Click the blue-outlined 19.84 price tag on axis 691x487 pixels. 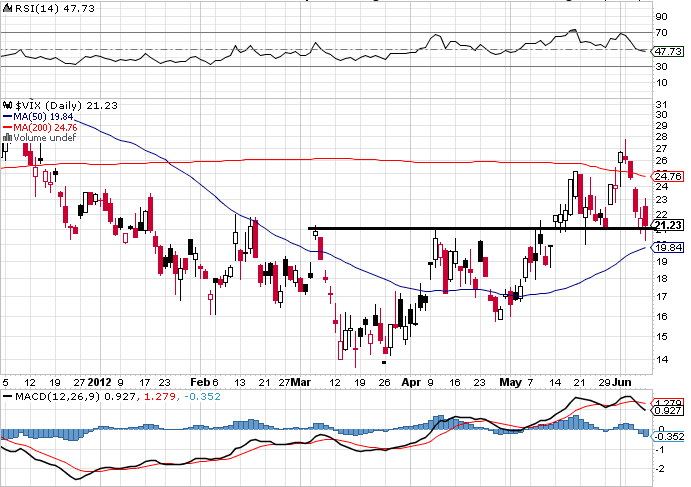tap(668, 248)
